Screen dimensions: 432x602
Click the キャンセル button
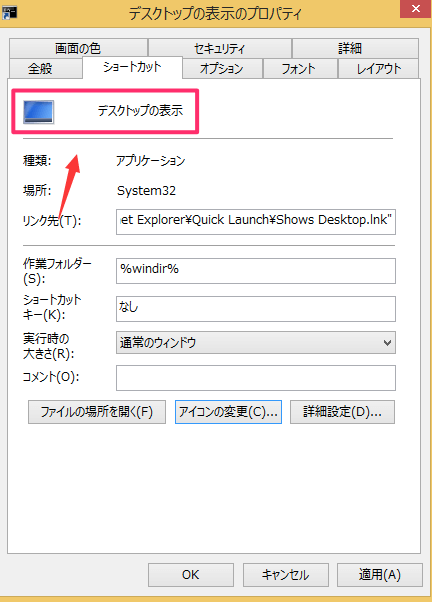pos(286,575)
